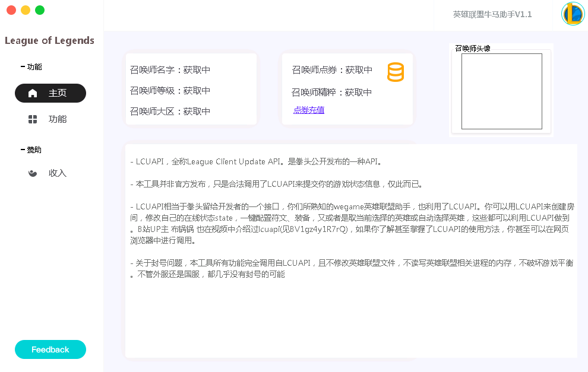The image size is (588, 372).
Task: Click the 召唤师大区:获取中 line
Action: [x=170, y=112]
